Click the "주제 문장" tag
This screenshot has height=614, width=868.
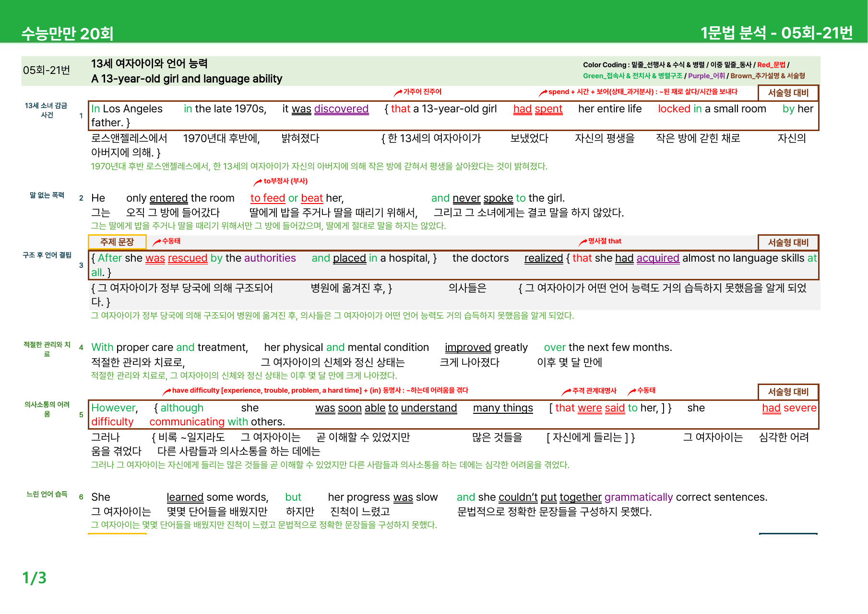117,242
